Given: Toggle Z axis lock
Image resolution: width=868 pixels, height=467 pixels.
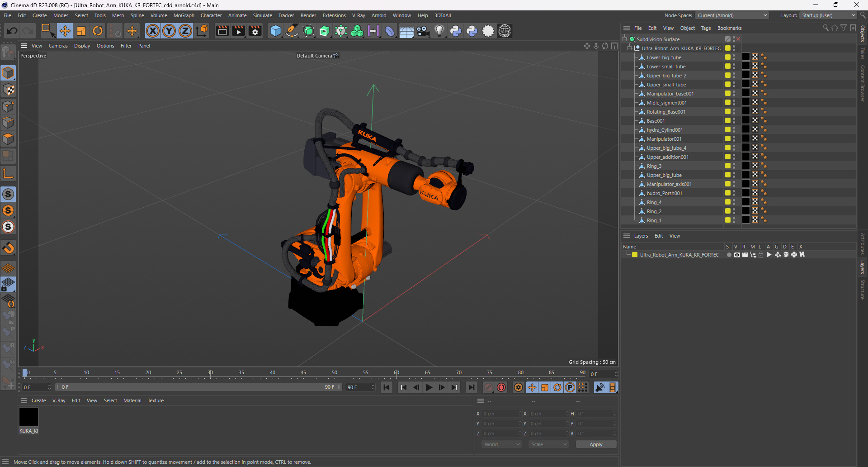Looking at the screenshot, I should tap(185, 31).
